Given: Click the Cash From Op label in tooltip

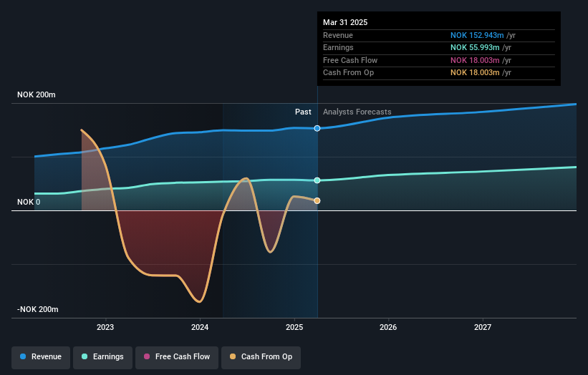Looking at the screenshot, I should [348, 73].
